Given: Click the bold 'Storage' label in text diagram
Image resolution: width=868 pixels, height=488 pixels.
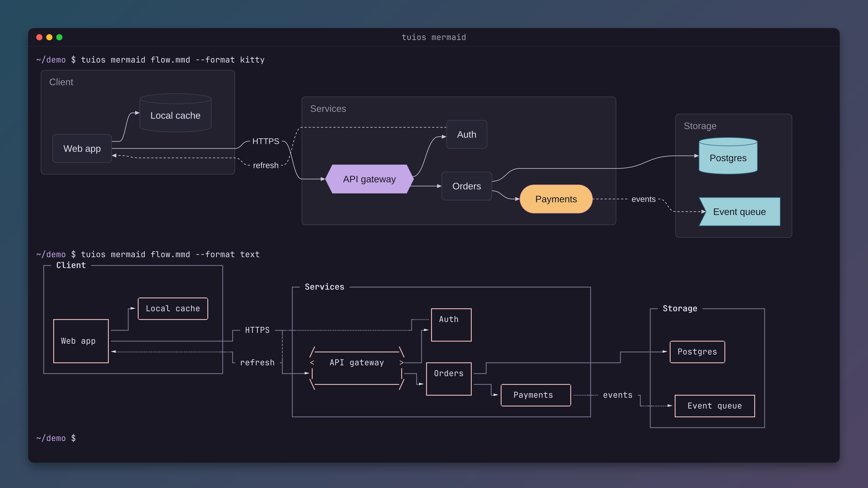Looking at the screenshot, I should (680, 308).
